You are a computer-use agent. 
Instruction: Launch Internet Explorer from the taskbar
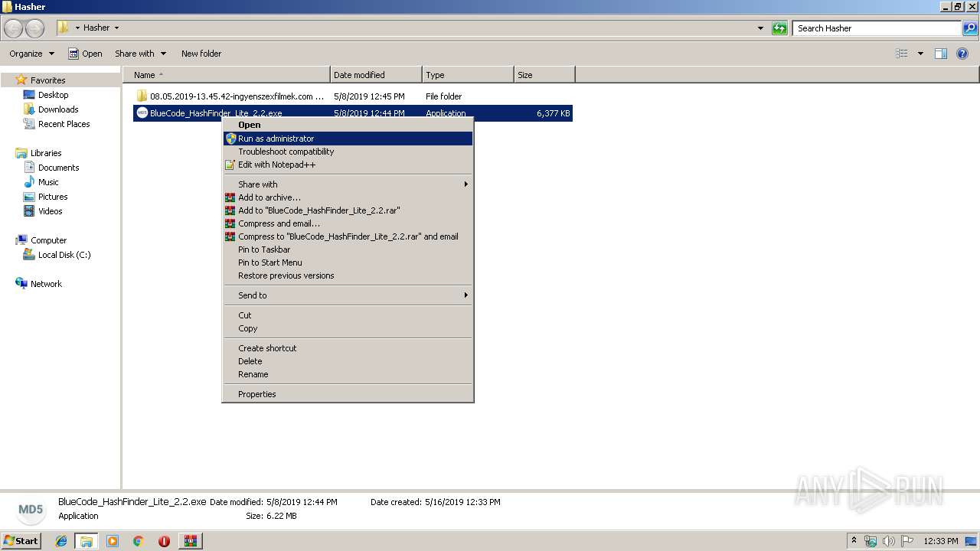61,541
